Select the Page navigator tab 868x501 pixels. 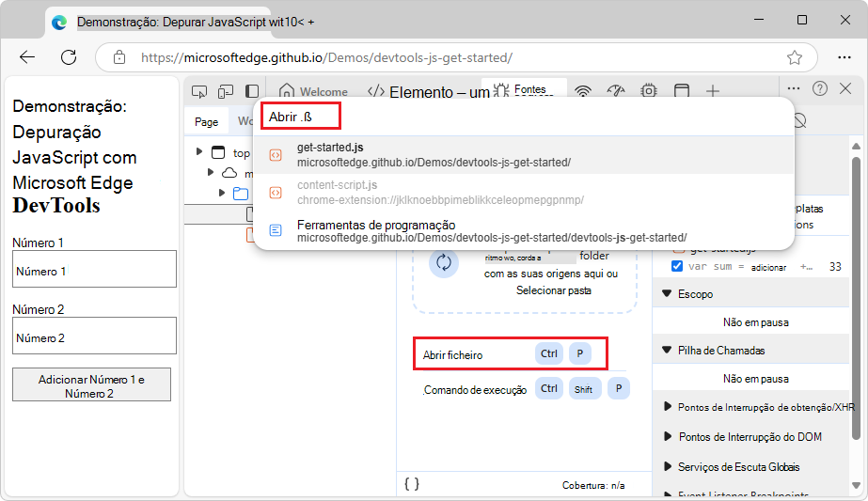click(207, 122)
